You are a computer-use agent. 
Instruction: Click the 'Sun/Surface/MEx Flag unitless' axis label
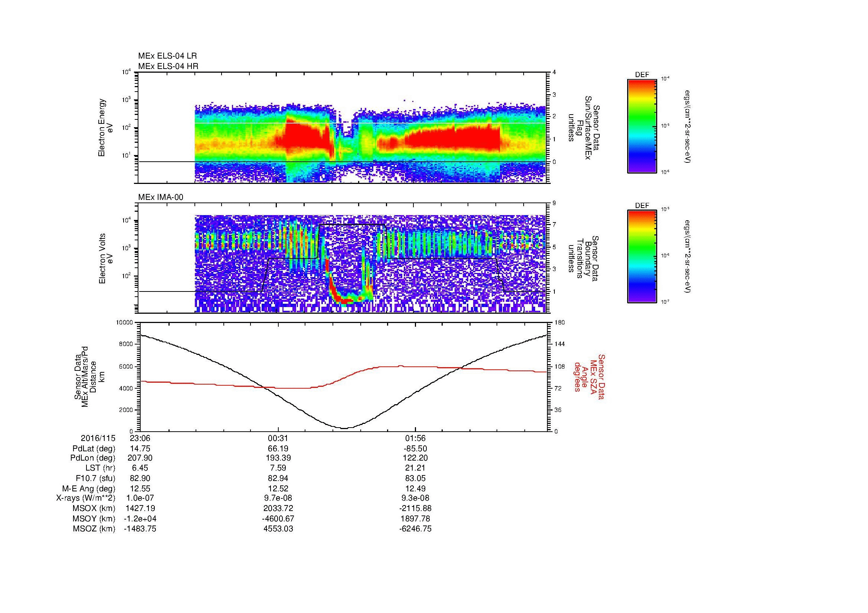583,128
